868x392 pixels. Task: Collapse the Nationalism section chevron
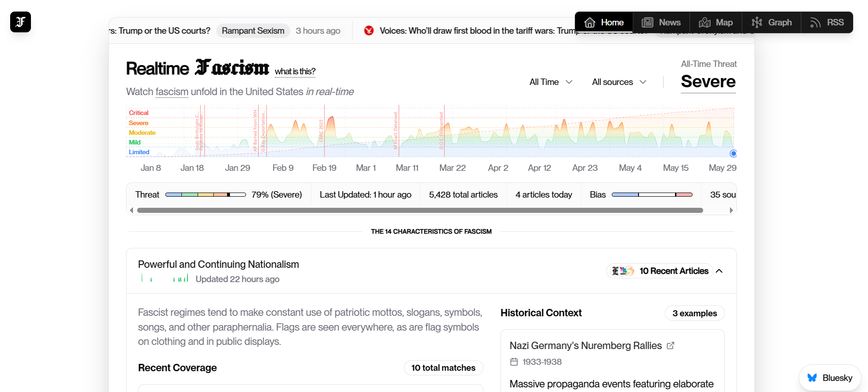(x=719, y=271)
